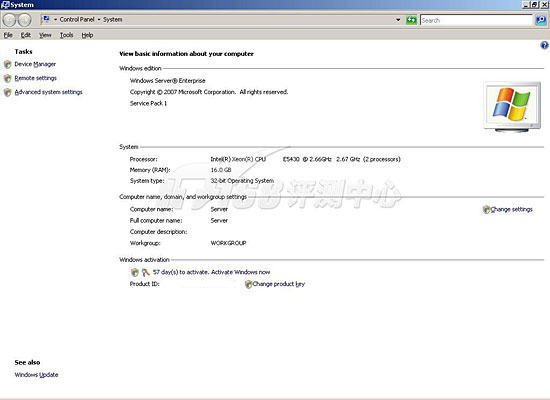Viewport: 550px width, 400px height.
Task: Click the System window title icon
Action: point(5,5)
